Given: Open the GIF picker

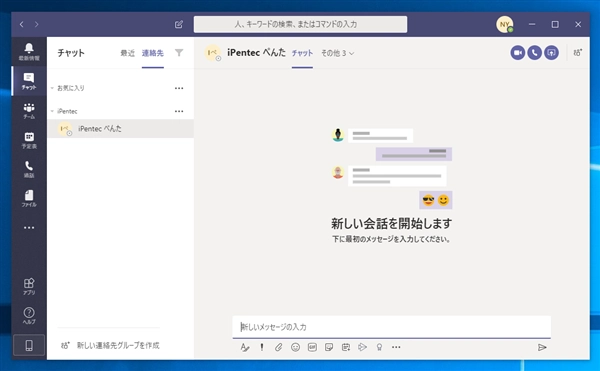Looking at the screenshot, I should [312, 347].
